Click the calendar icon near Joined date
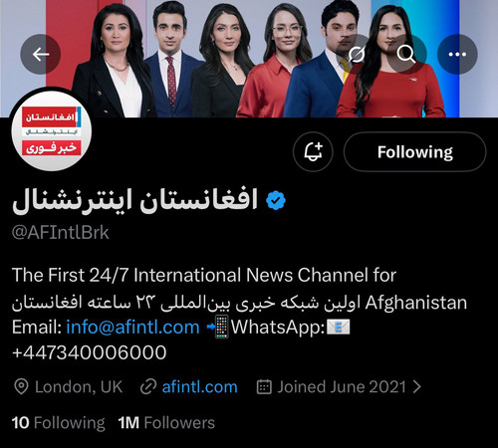 [264, 387]
